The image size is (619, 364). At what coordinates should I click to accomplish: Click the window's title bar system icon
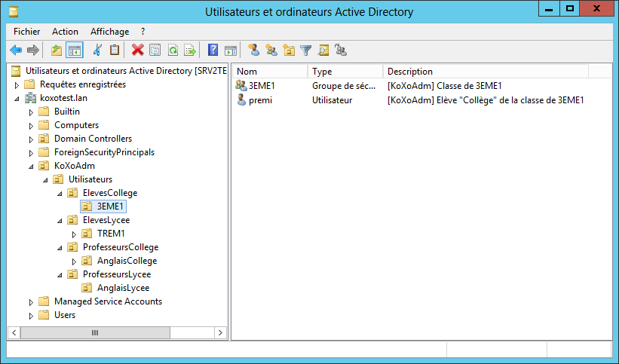[x=14, y=12]
